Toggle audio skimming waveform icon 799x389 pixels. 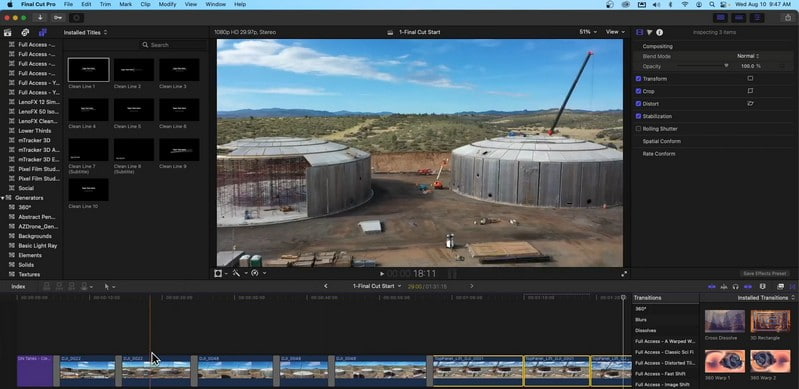click(x=724, y=287)
